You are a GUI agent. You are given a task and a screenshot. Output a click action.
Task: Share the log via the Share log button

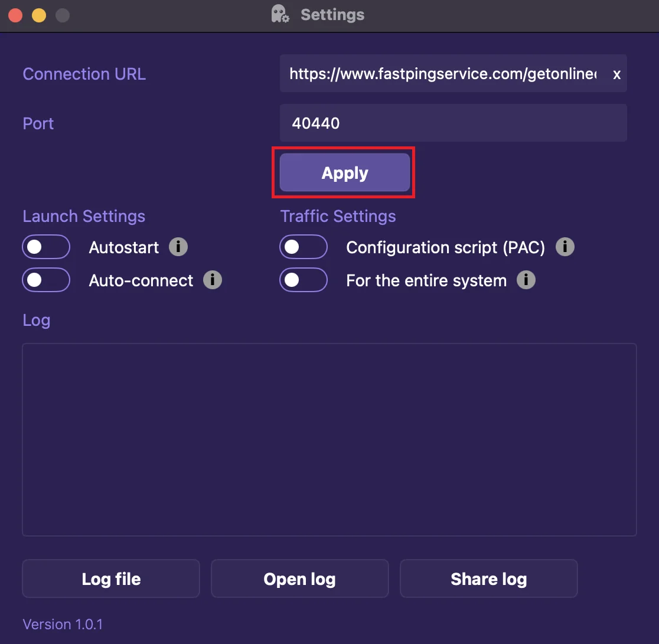[x=488, y=578]
